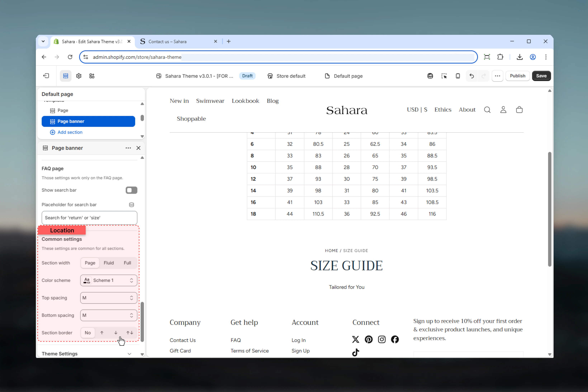This screenshot has height=392, width=588.
Task: Open the Swimwear menu item
Action: pos(210,101)
